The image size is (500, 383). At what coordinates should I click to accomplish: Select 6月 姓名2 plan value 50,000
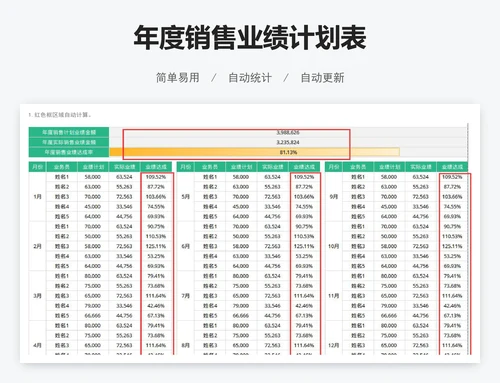click(241, 236)
